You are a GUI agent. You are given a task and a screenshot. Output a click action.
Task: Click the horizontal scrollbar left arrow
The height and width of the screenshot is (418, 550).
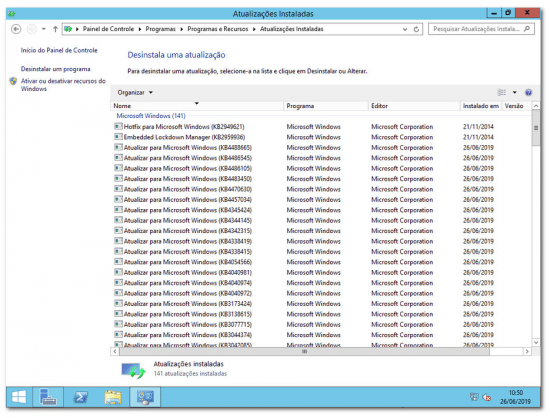(115, 351)
